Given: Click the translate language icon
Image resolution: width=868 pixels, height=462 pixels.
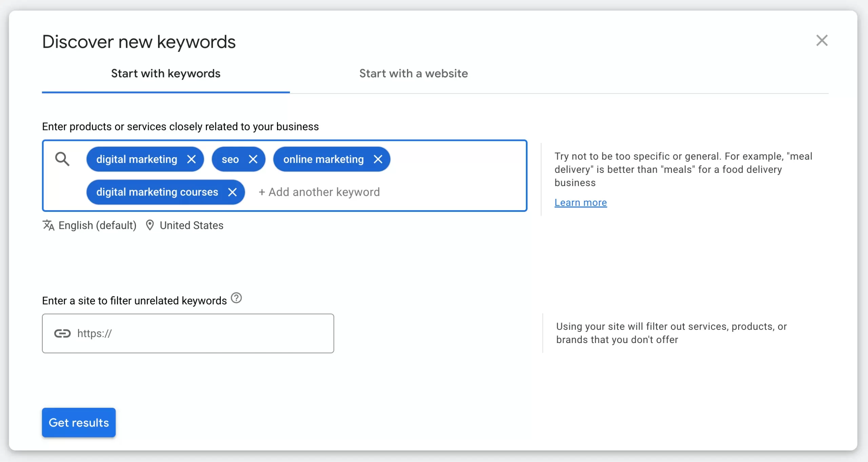Looking at the screenshot, I should click(x=48, y=225).
